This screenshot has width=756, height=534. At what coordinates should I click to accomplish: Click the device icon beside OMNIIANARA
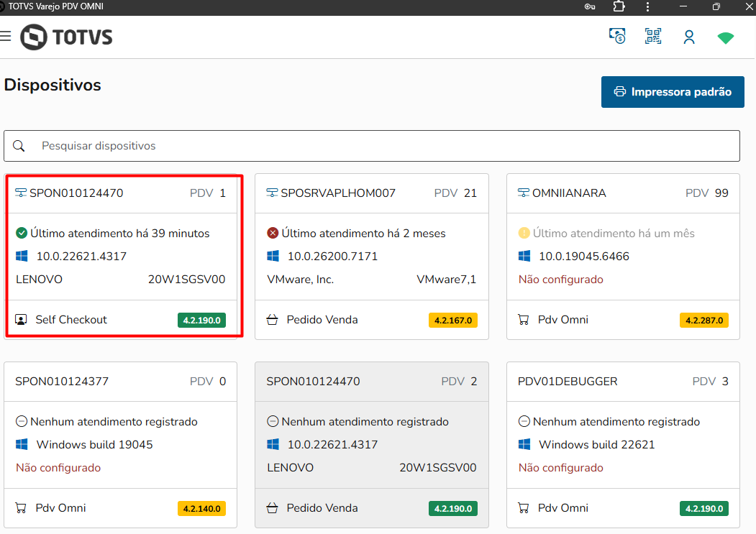[523, 193]
